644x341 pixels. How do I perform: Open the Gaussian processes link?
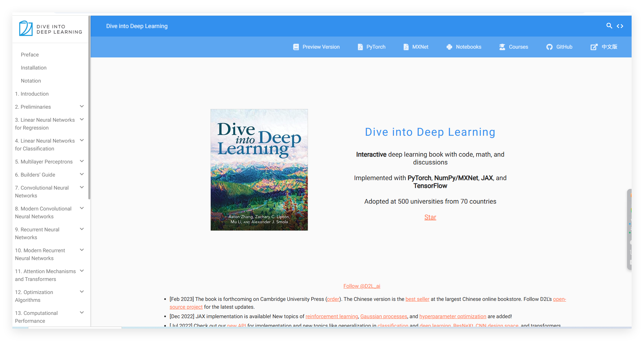pos(384,316)
